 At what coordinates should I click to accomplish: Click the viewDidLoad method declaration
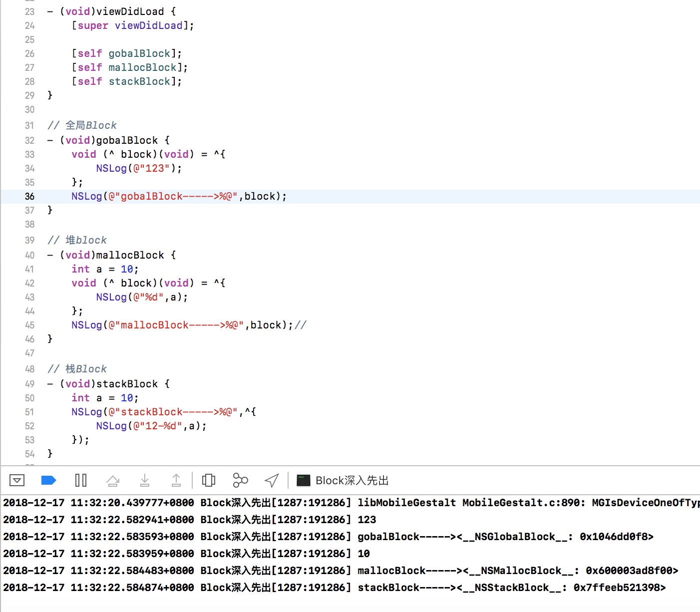point(111,11)
